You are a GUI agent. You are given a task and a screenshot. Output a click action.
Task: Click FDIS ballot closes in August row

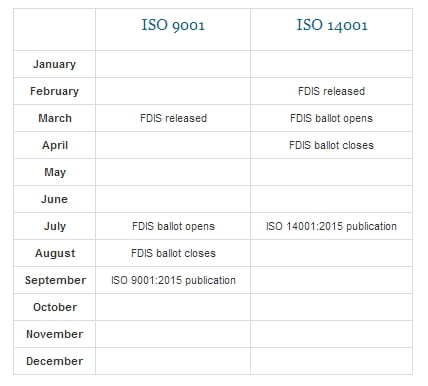(173, 253)
